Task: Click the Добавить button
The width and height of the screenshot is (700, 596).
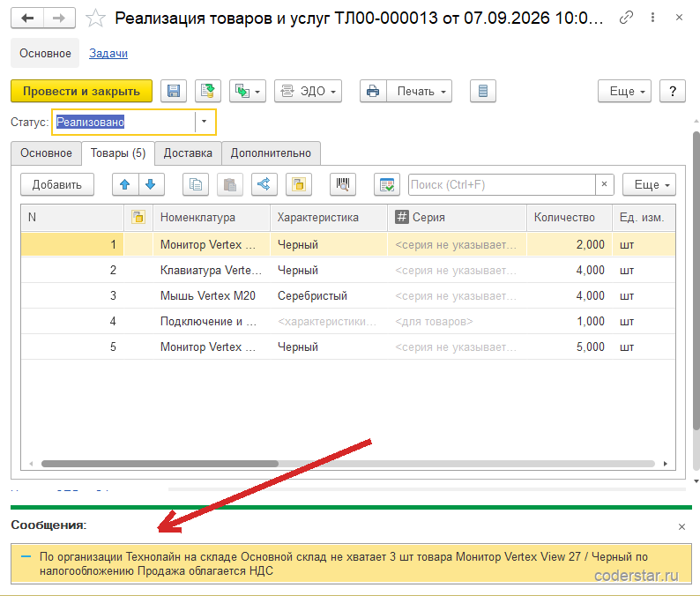Action: [x=57, y=184]
